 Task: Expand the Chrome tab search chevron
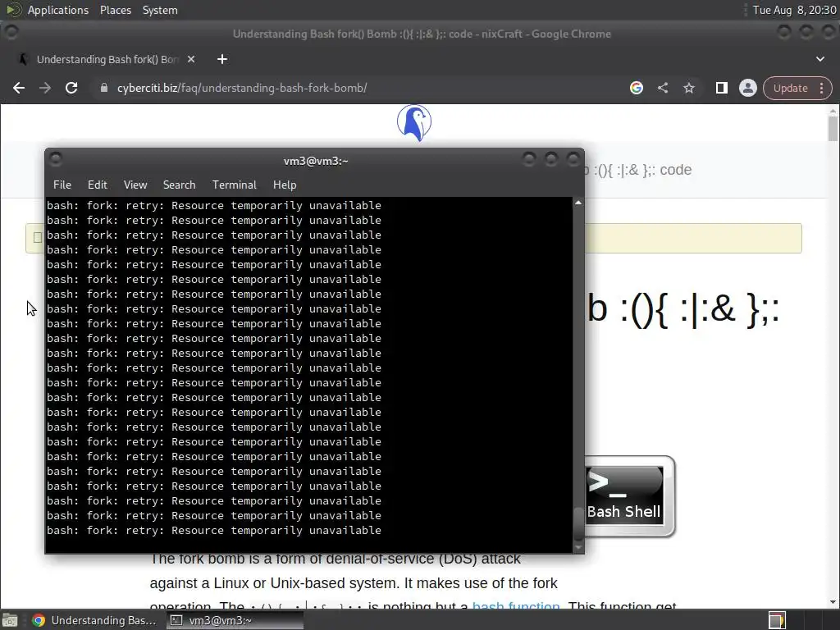coord(820,59)
